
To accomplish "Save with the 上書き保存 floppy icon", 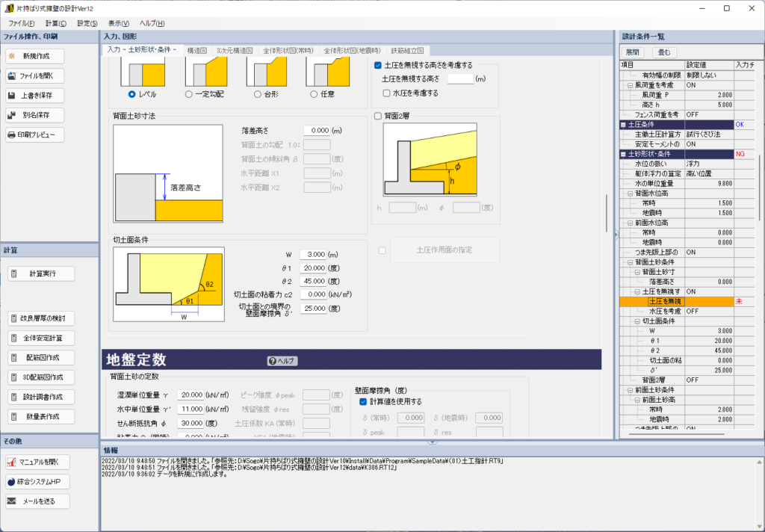I will 34,95.
